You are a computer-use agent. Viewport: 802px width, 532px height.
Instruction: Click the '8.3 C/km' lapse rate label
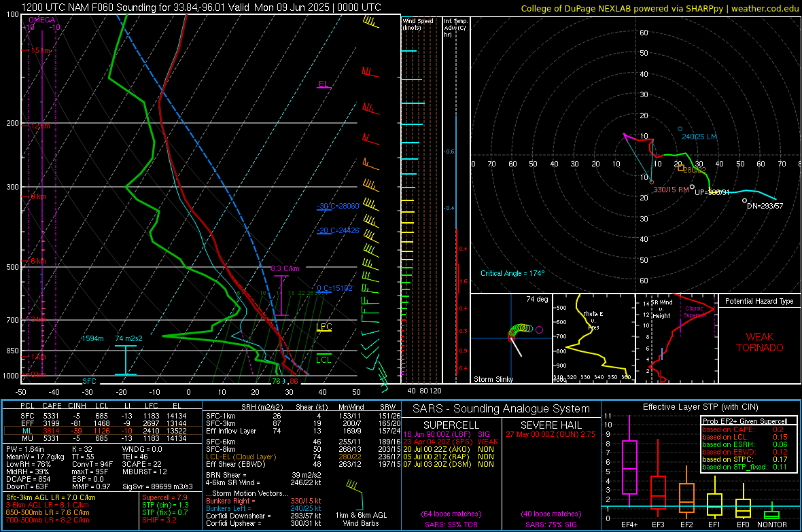tap(285, 268)
